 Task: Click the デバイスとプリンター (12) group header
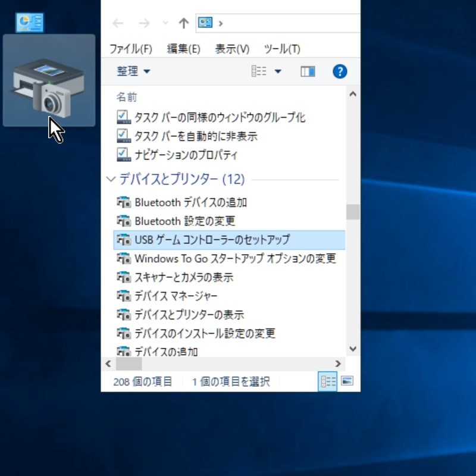pyautogui.click(x=182, y=179)
